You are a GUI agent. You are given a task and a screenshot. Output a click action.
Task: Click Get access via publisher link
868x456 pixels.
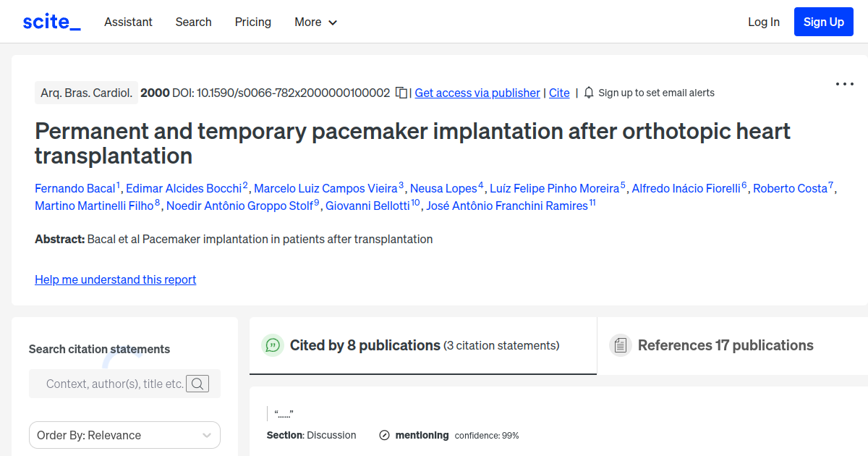coord(477,93)
